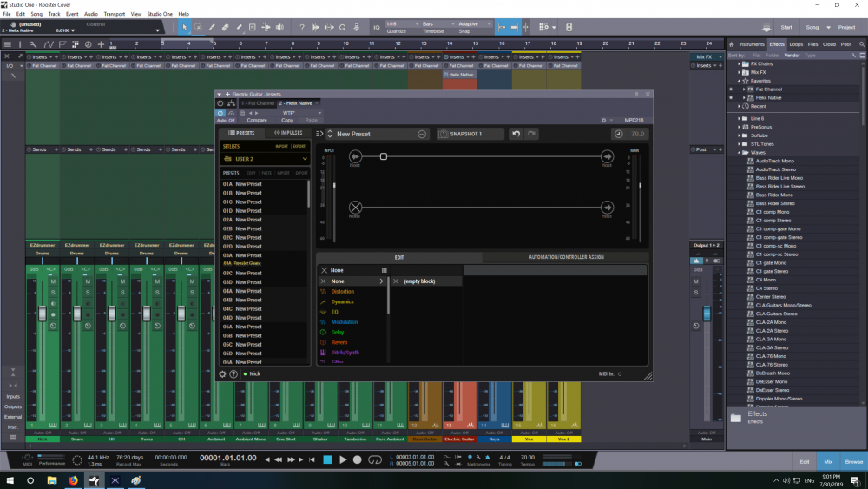868x489 pixels.
Task: Select the Listen speaker tool
Action: [280, 27]
